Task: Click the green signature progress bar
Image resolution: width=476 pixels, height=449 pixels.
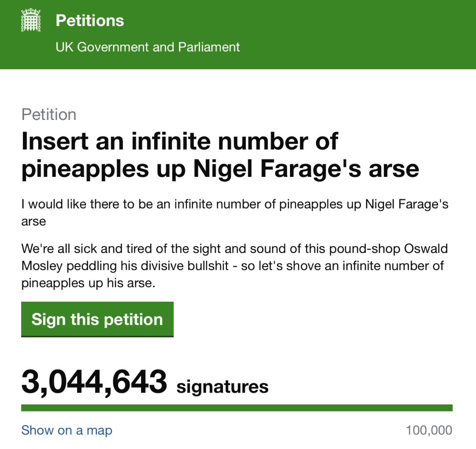Action: (x=237, y=408)
